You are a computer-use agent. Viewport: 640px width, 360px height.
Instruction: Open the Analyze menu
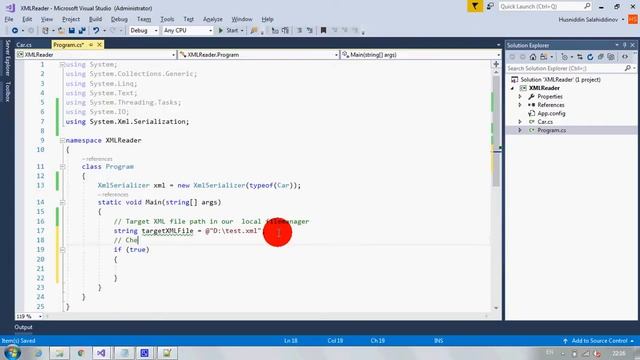[x=213, y=19]
